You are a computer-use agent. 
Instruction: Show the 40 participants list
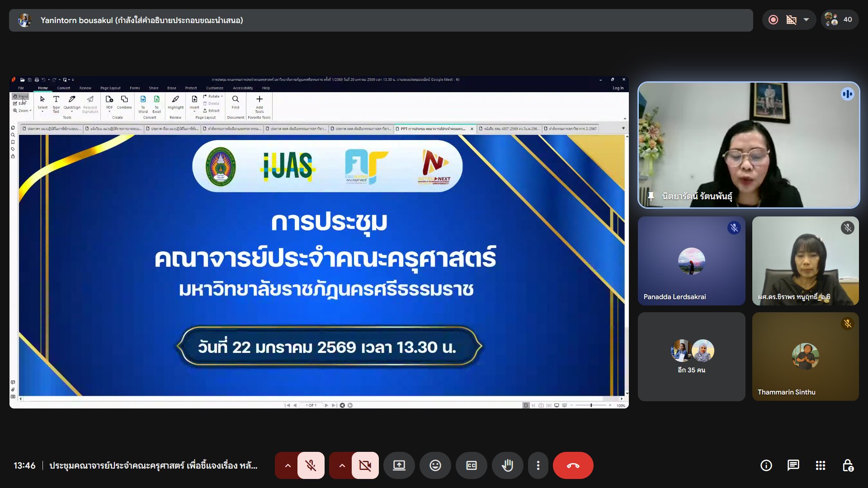[x=840, y=20]
